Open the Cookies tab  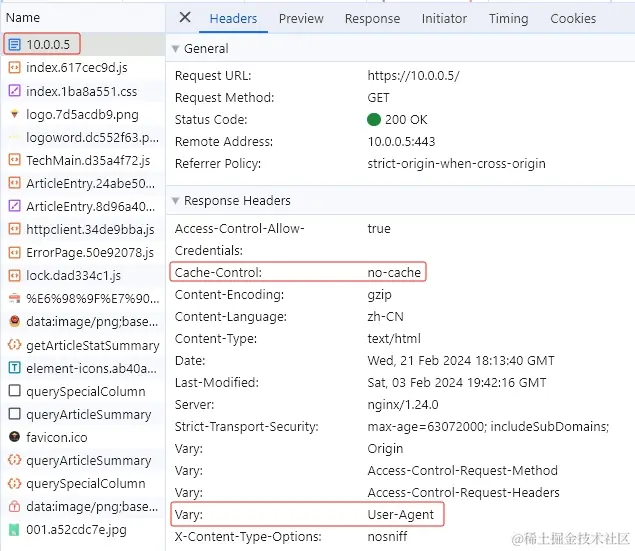point(573,18)
